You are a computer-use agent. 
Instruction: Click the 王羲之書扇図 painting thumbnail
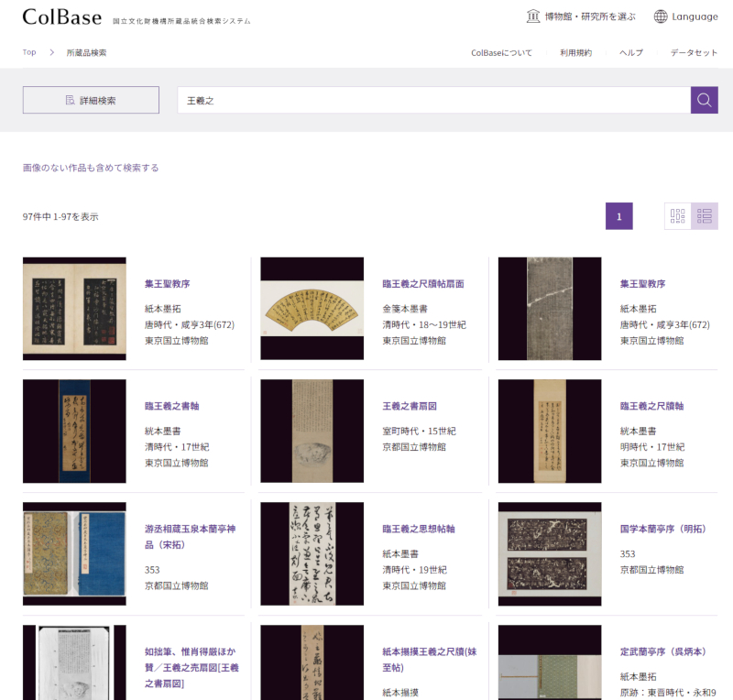[312, 432]
